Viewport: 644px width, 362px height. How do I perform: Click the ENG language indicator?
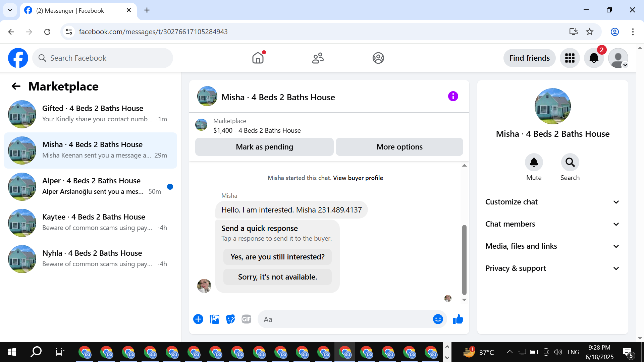(x=573, y=352)
